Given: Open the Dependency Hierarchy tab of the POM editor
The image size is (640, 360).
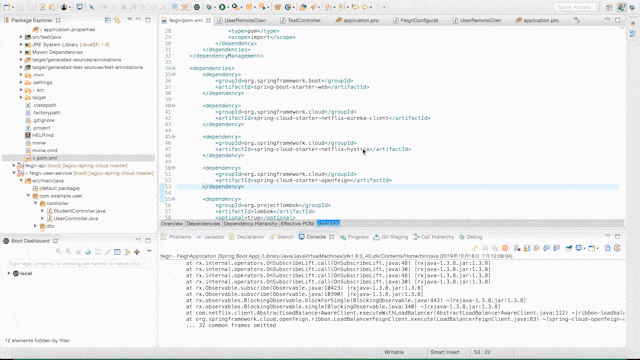Looking at the screenshot, I should (x=250, y=224).
